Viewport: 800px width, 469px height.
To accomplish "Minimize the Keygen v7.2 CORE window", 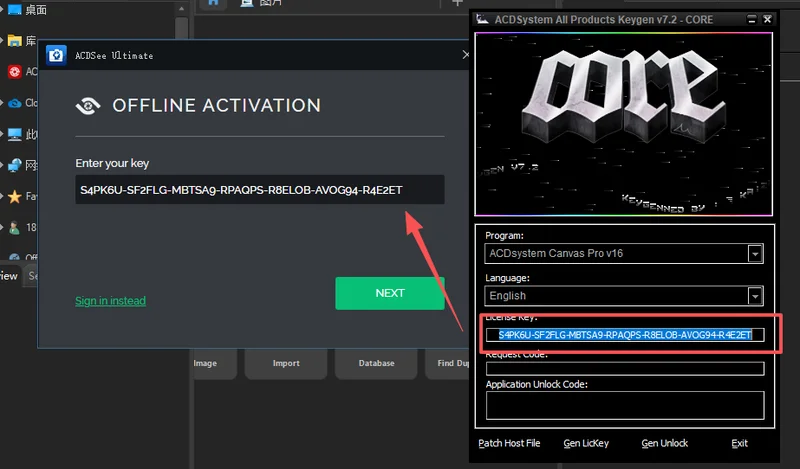I will point(752,19).
